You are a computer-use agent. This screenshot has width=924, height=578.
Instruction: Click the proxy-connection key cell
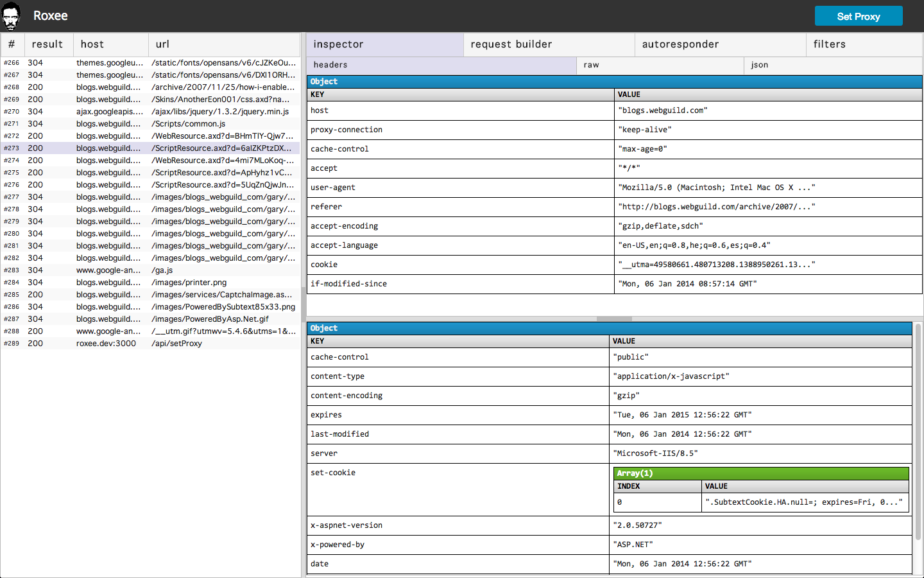click(461, 130)
